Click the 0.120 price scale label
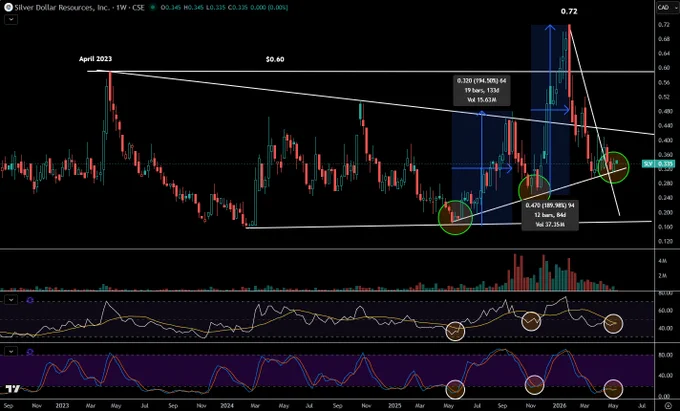680x411 pixels. (665, 241)
